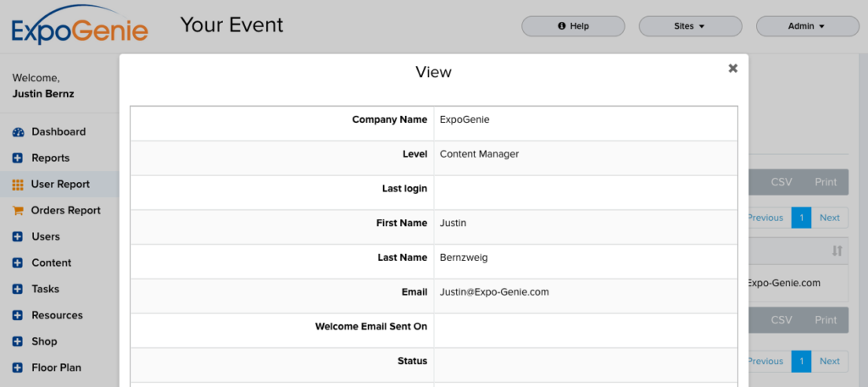Image resolution: width=868 pixels, height=387 pixels.
Task: Click the plus icon beside Tasks
Action: click(x=18, y=290)
